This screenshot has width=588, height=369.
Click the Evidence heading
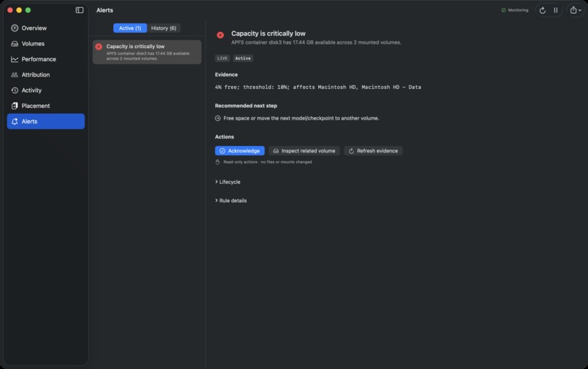pos(226,74)
